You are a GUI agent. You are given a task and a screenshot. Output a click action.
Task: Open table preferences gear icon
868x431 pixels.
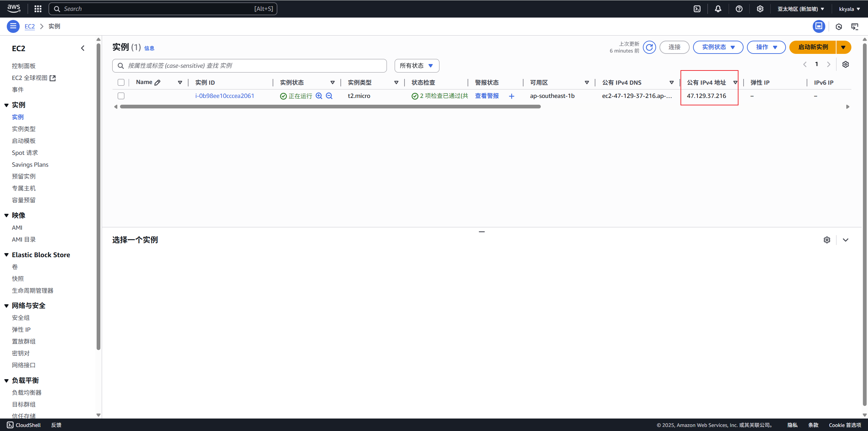846,64
